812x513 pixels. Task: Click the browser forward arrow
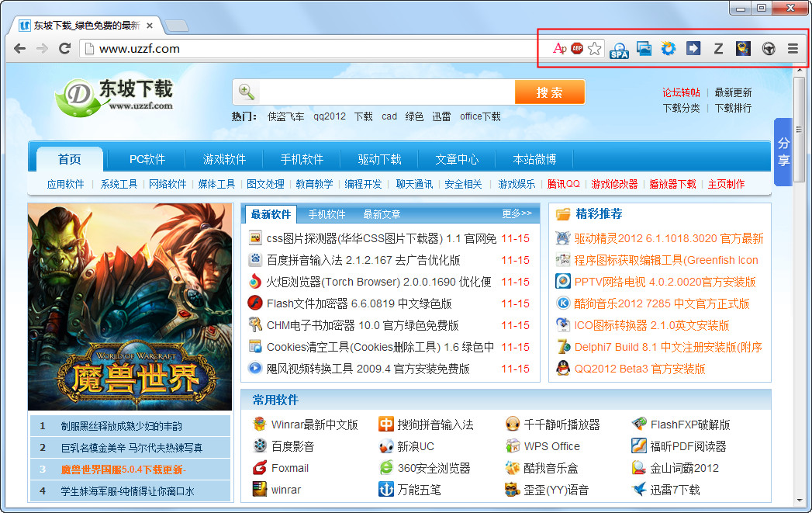[x=42, y=49]
